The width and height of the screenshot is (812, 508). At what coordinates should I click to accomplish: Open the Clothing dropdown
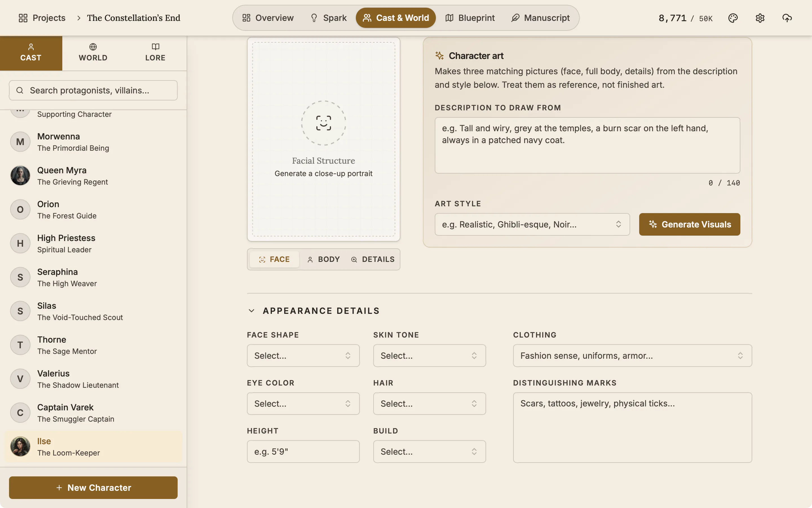tap(632, 356)
